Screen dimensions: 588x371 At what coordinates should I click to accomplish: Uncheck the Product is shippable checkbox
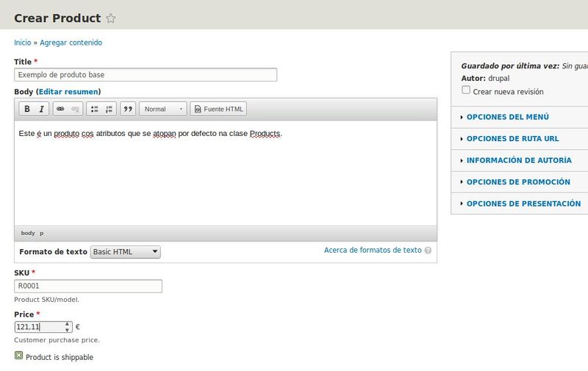pos(19,356)
